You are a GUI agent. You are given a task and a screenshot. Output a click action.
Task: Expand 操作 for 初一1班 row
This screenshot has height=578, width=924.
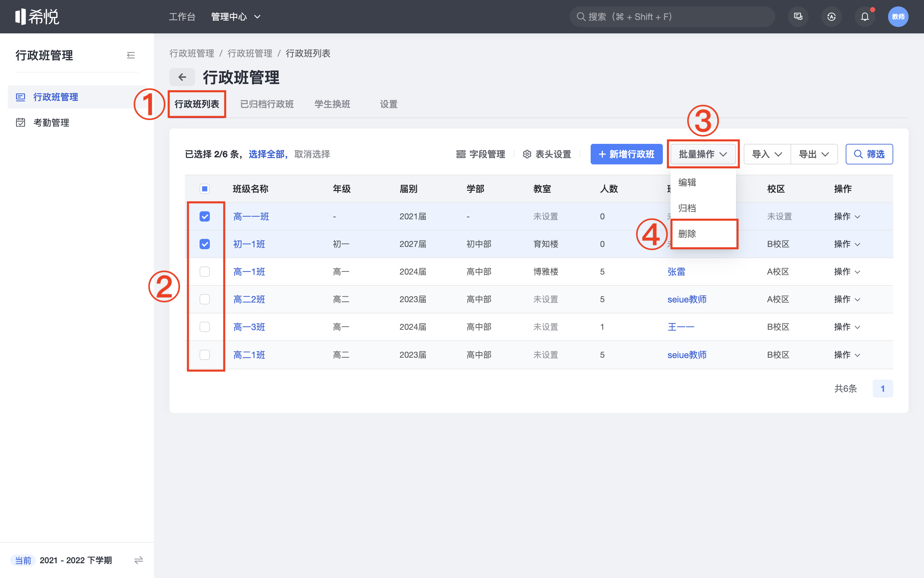click(847, 244)
